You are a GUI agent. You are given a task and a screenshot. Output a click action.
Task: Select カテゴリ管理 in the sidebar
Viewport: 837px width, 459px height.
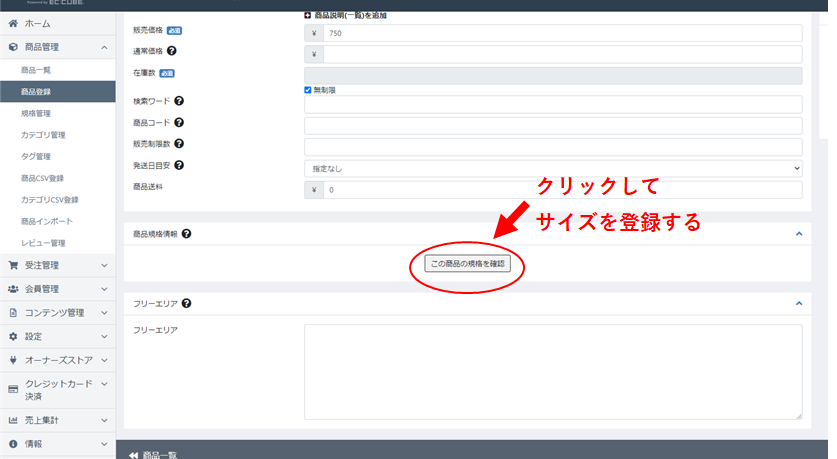pos(43,135)
